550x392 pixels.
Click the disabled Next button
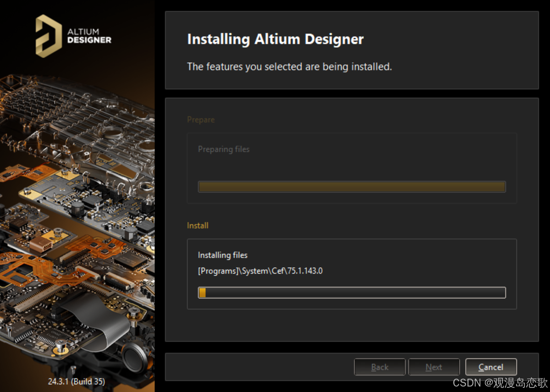pyautogui.click(x=434, y=367)
